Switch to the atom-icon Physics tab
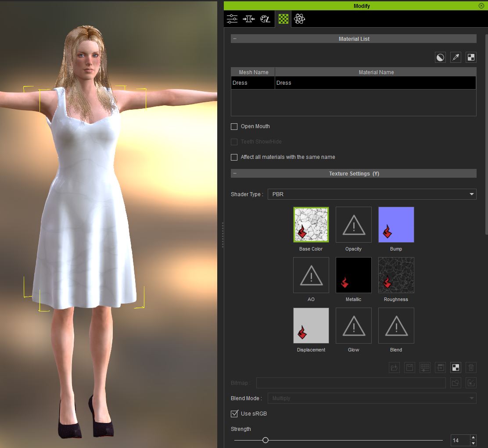The width and height of the screenshot is (488, 448). [x=299, y=19]
